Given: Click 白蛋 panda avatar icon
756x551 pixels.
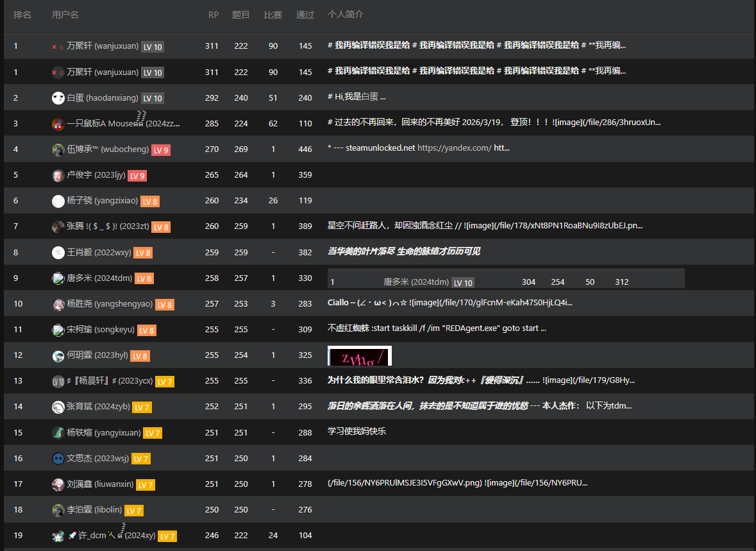Looking at the screenshot, I should click(x=58, y=98).
